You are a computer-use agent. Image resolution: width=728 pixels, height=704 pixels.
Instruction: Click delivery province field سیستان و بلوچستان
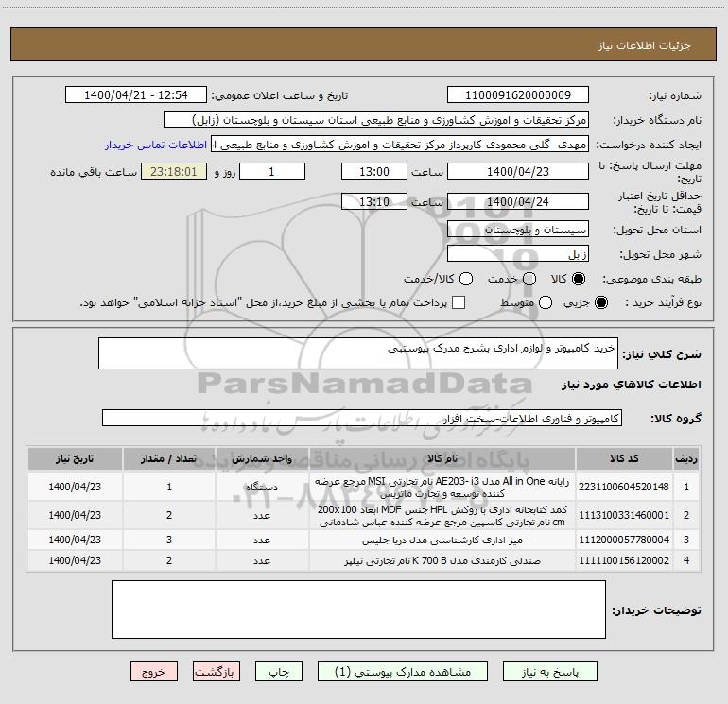(518, 230)
